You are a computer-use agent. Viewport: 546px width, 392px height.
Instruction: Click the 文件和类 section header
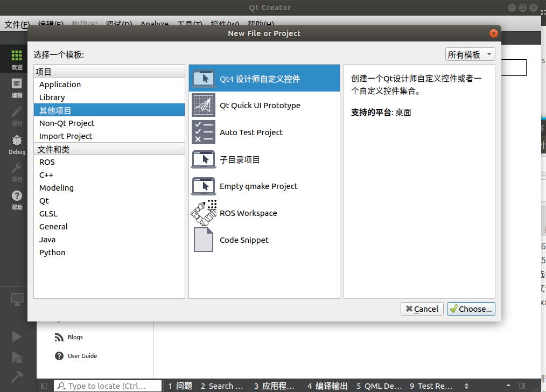[x=109, y=149]
